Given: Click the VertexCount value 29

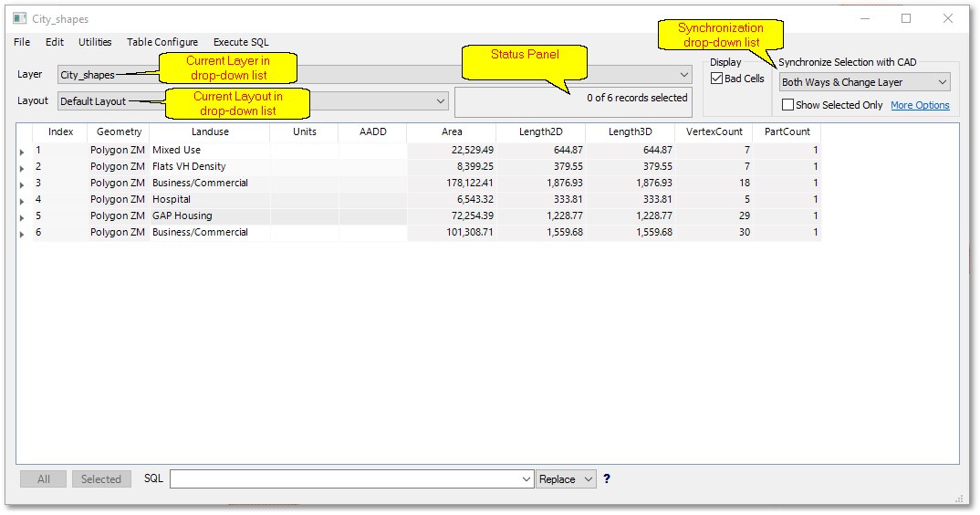Looking at the screenshot, I should coord(744,215).
